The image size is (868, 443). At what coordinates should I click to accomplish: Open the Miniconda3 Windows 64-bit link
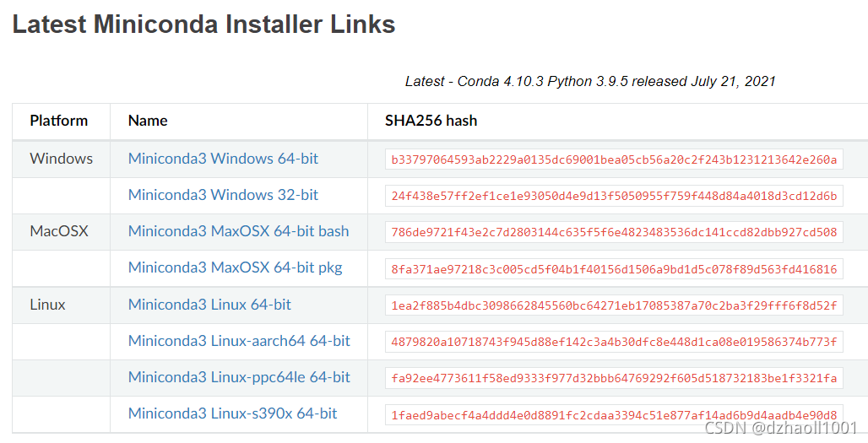tap(223, 159)
